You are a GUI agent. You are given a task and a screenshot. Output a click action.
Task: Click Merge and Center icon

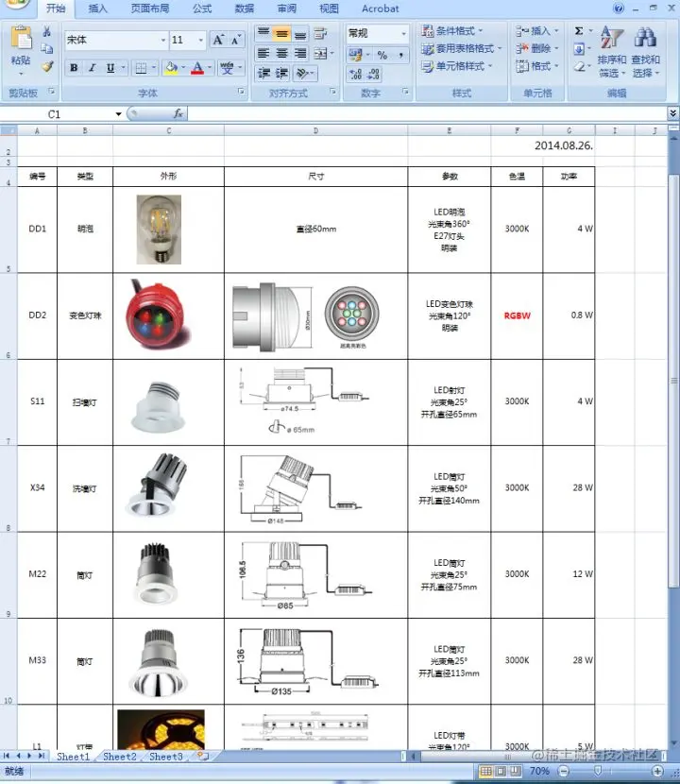click(x=320, y=53)
